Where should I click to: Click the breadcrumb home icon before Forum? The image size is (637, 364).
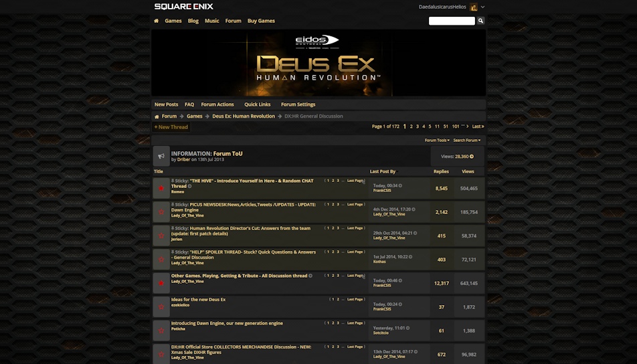157,116
